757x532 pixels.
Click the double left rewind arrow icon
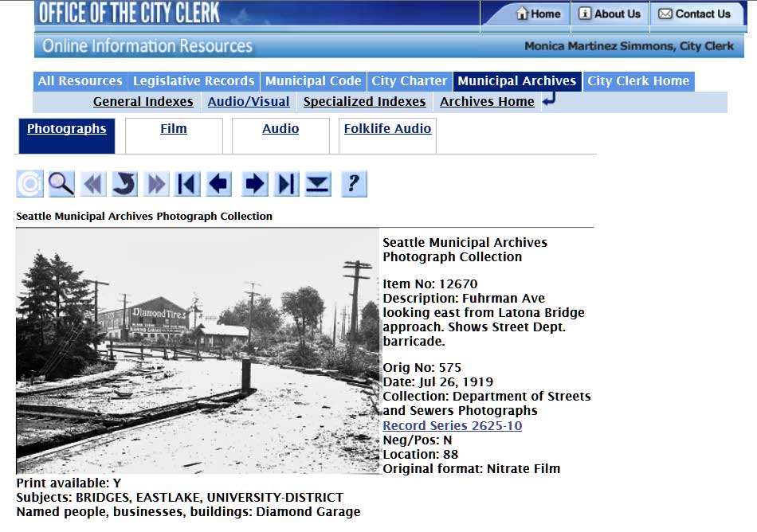pyautogui.click(x=93, y=184)
